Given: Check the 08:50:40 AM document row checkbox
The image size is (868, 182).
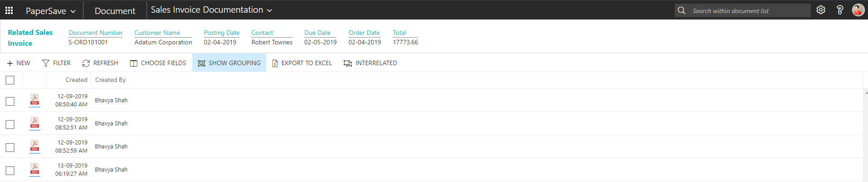Looking at the screenshot, I should pyautogui.click(x=10, y=101).
